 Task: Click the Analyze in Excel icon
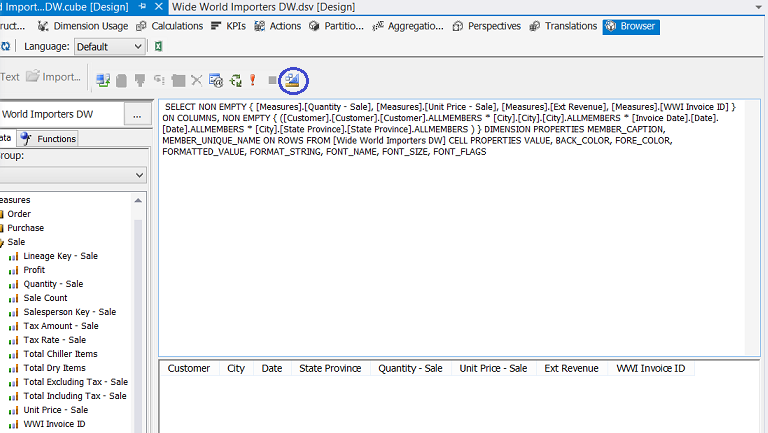tap(158, 47)
